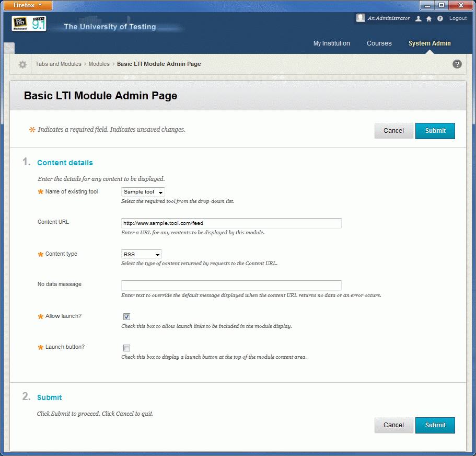Go to the My Institution tab

[x=331, y=43]
